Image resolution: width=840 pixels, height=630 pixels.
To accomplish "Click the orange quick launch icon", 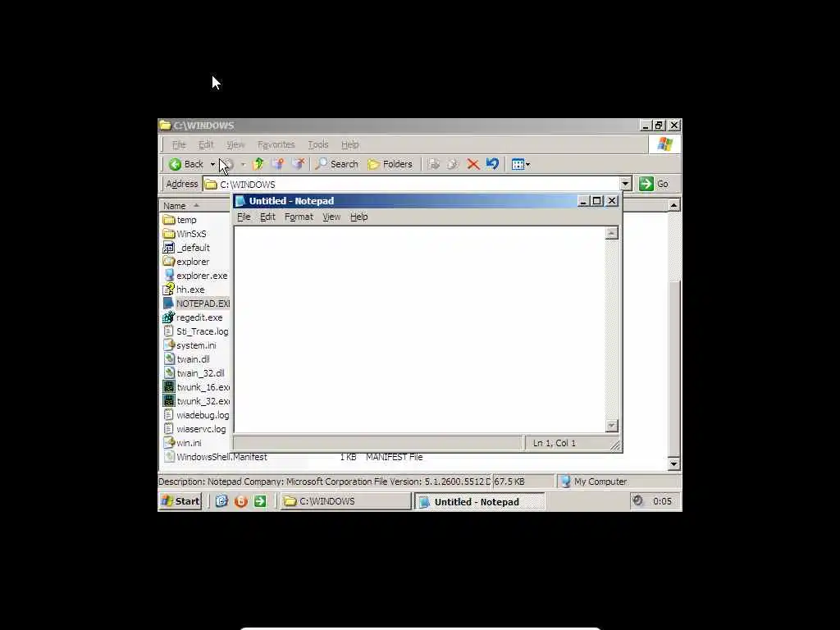I will [241, 501].
